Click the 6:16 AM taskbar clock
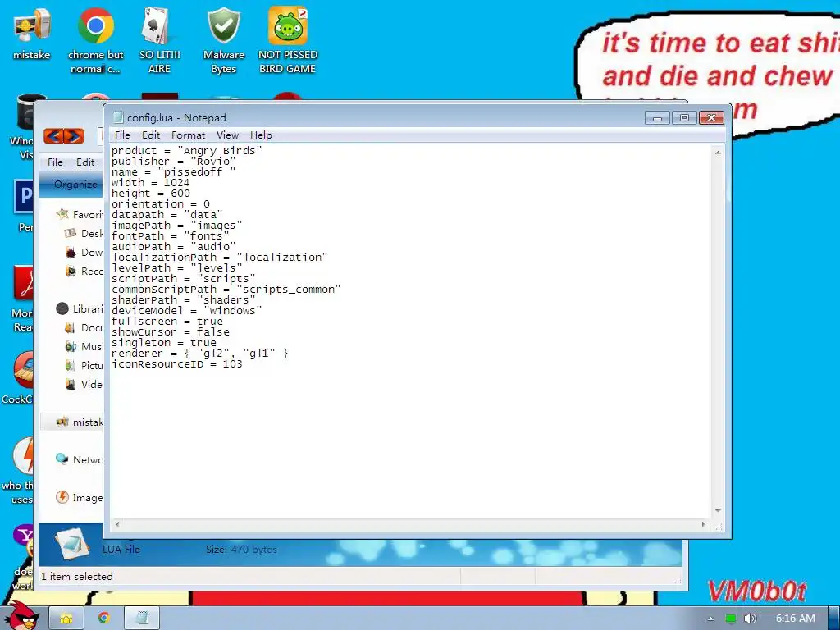The width and height of the screenshot is (840, 630). tap(795, 619)
